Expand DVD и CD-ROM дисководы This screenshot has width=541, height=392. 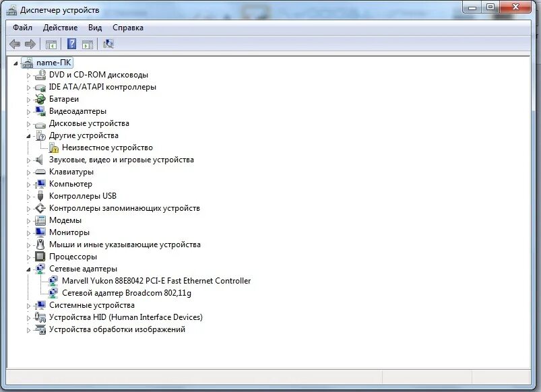[29, 75]
